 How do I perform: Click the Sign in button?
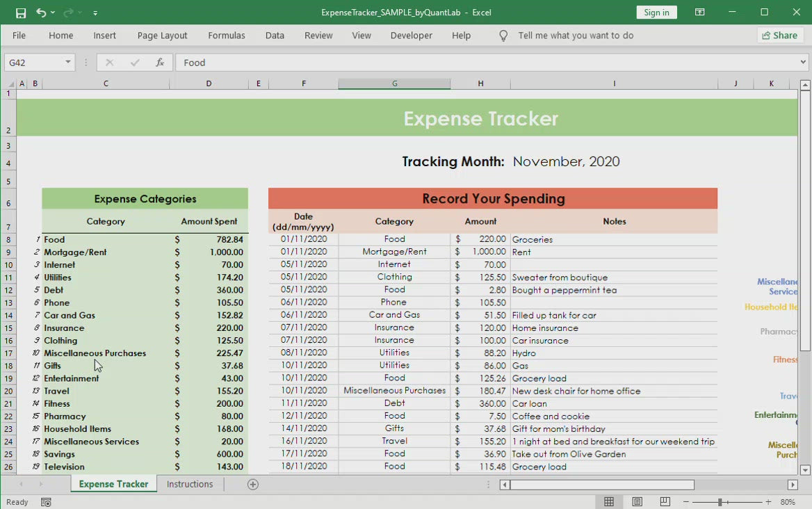656,13
